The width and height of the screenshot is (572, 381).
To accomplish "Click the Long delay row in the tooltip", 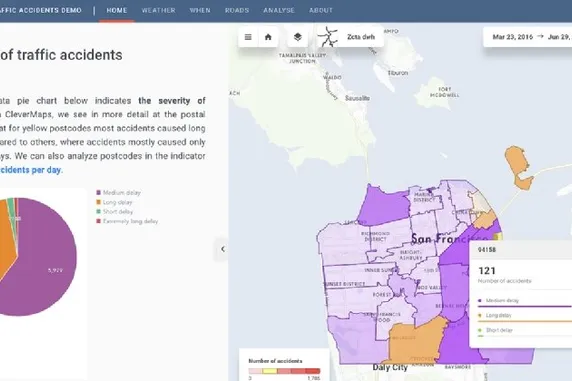I will [525, 317].
